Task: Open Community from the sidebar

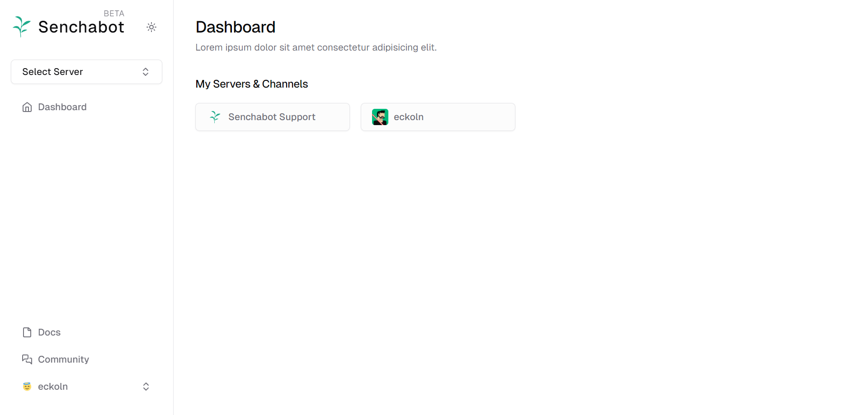Action: [x=63, y=359]
